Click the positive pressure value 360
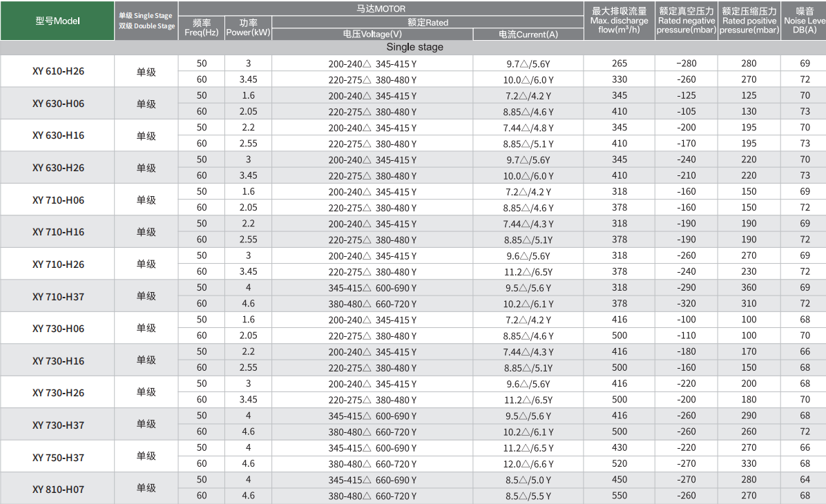 click(749, 287)
